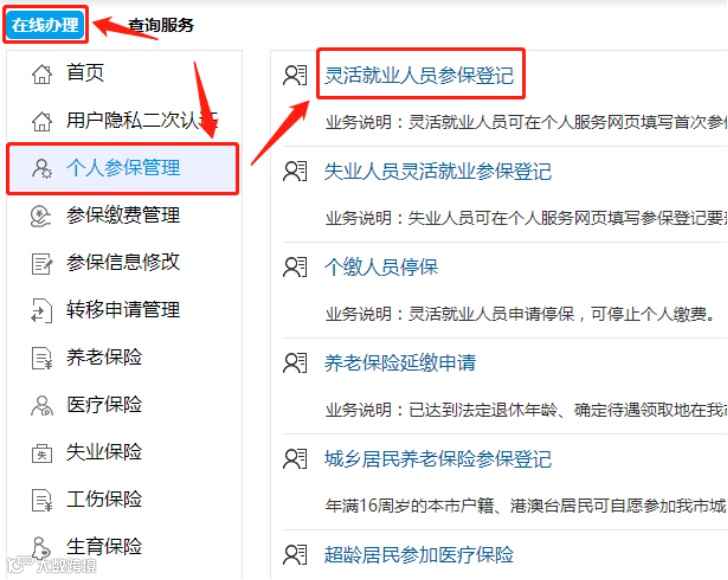The width and height of the screenshot is (728, 580).
Task: Switch to the 在线办理 tab
Action: click(45, 25)
